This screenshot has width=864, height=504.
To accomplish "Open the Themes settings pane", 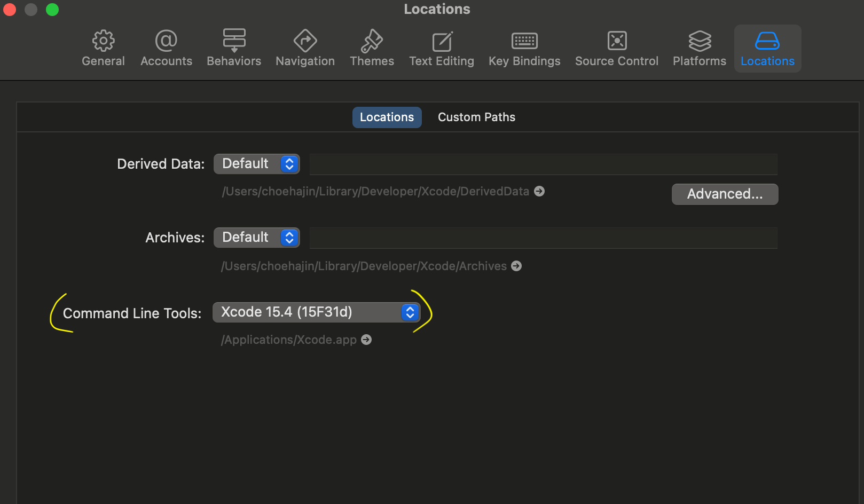I will pyautogui.click(x=372, y=49).
